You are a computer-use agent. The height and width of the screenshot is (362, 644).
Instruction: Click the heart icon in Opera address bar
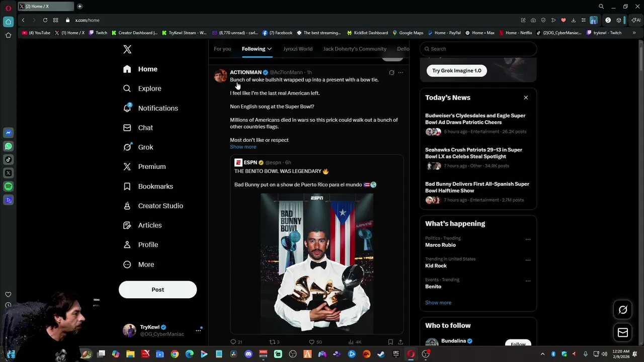pos(563,20)
